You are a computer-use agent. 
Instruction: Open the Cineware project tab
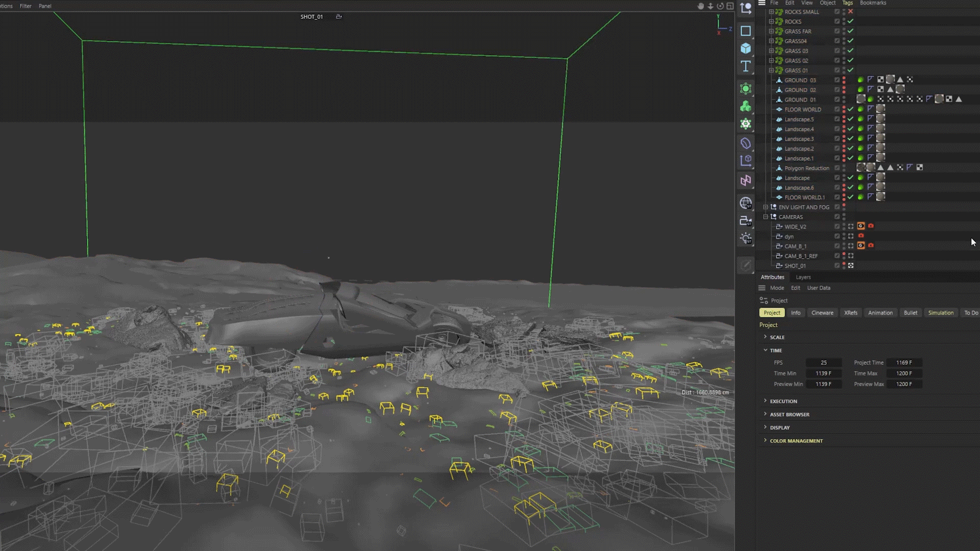pos(822,313)
